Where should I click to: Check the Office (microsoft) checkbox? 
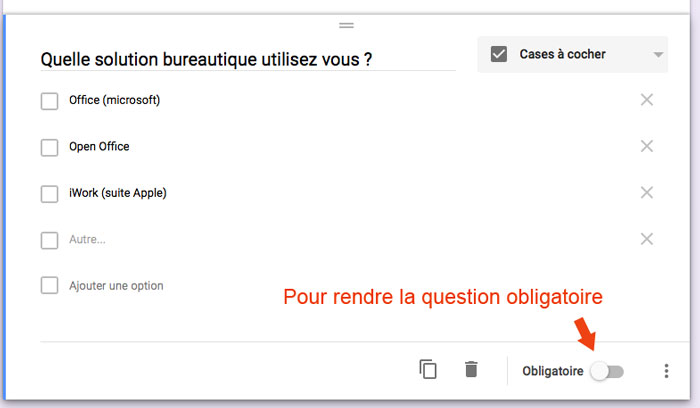pyautogui.click(x=49, y=101)
